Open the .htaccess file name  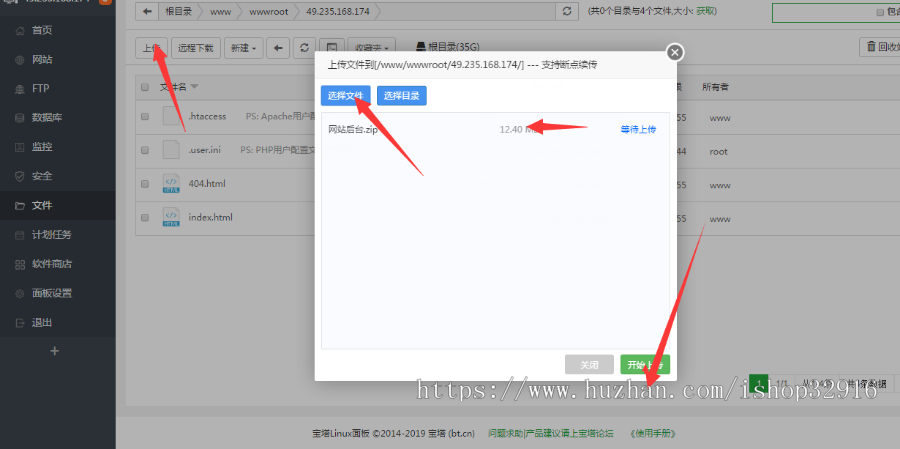click(x=207, y=117)
